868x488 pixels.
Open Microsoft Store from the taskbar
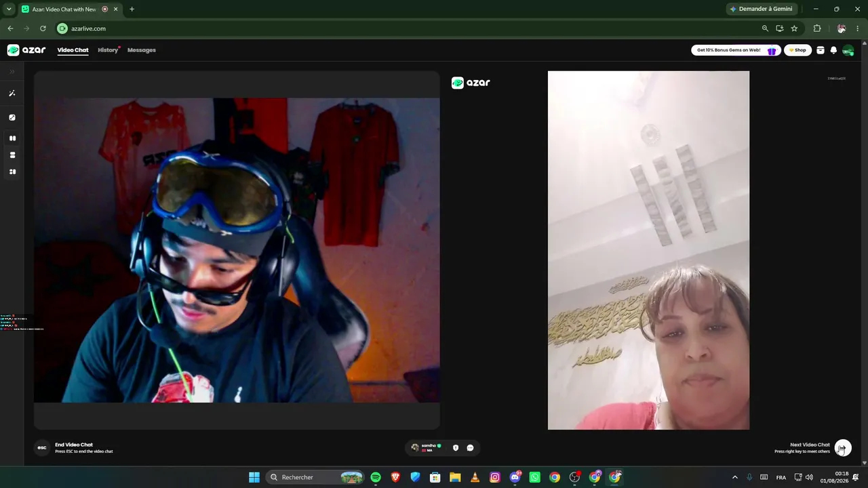click(x=435, y=477)
